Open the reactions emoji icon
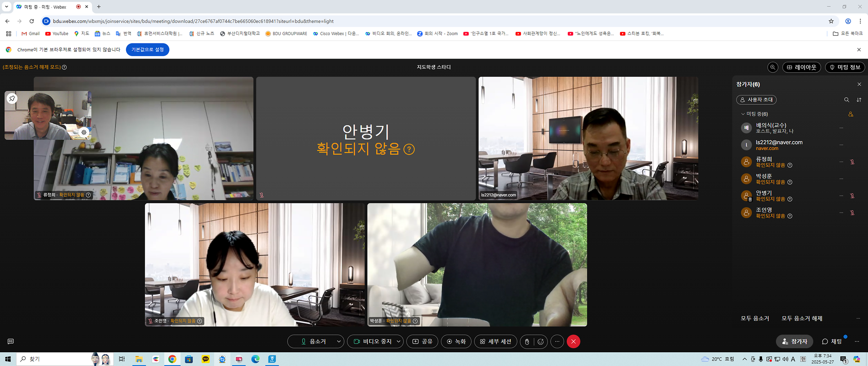Screen dimensions: 868x366 [541, 342]
